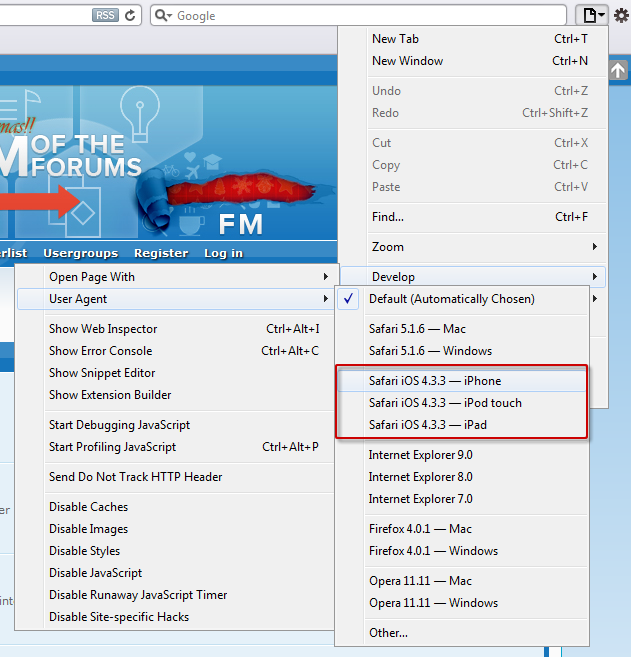The image size is (631, 657).
Task: Choose Other... user agent entry
Action: click(x=462, y=633)
